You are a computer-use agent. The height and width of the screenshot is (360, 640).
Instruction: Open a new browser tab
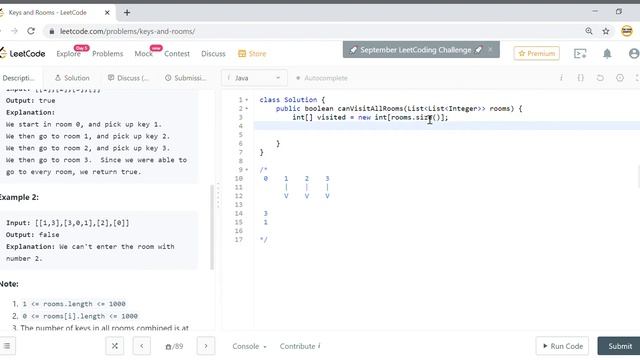(127, 13)
